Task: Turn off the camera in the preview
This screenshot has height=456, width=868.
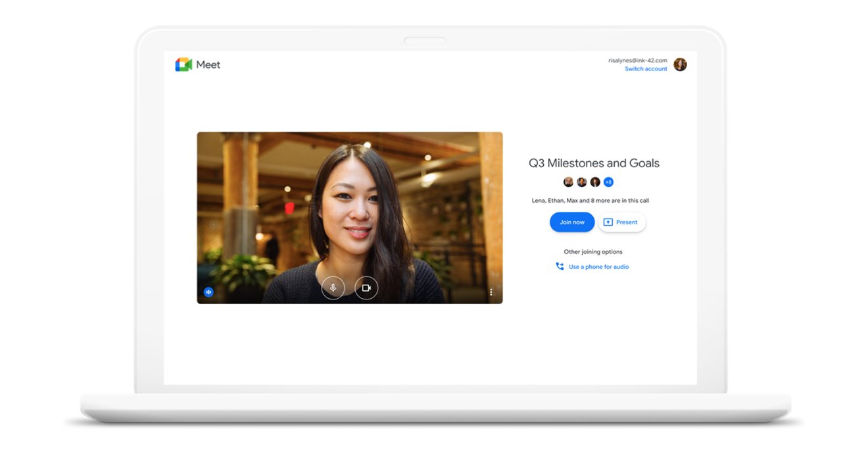Action: point(366,288)
